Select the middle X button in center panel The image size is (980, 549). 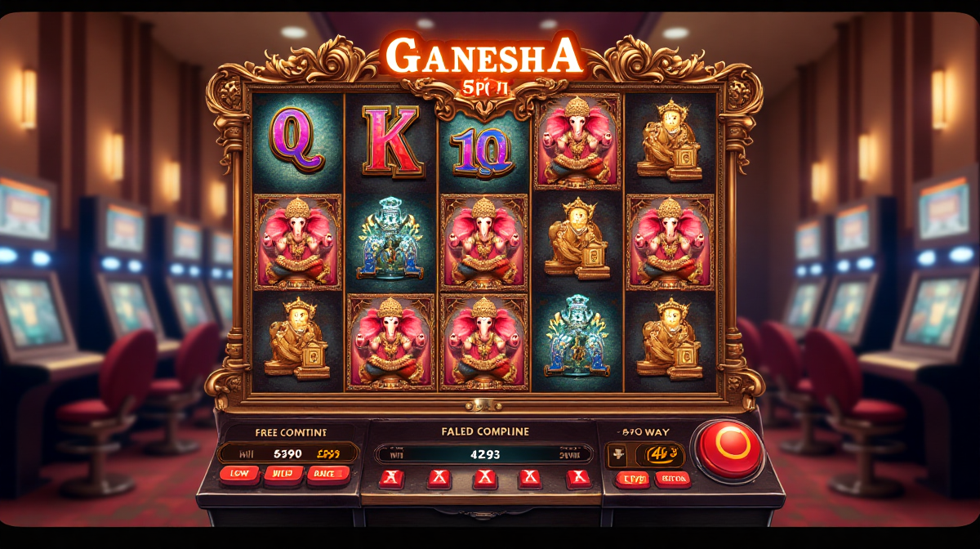(x=485, y=479)
